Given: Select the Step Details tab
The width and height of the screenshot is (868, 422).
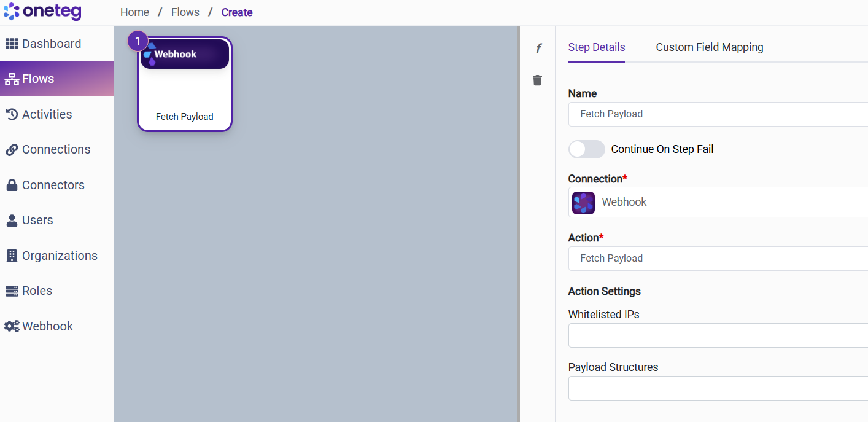Looking at the screenshot, I should [596, 47].
